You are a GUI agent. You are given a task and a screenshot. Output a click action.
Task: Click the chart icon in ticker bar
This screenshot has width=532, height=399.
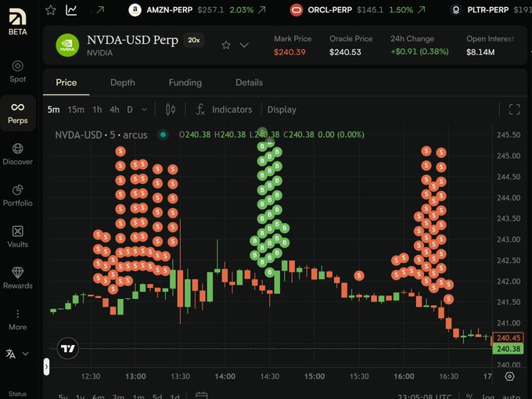pos(71,10)
